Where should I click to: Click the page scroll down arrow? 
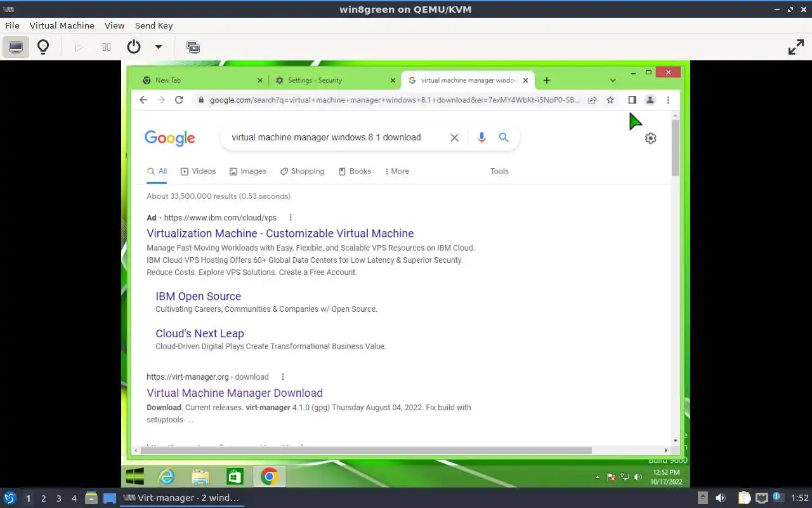(x=675, y=441)
